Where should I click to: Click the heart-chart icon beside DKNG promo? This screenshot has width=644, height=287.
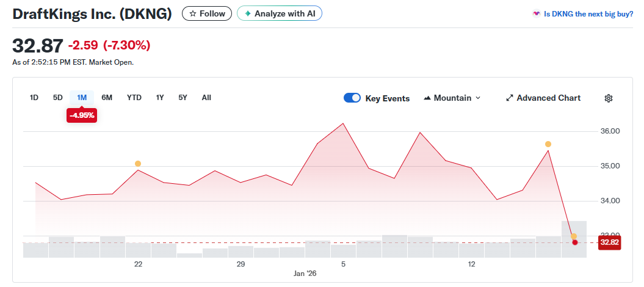point(537,13)
